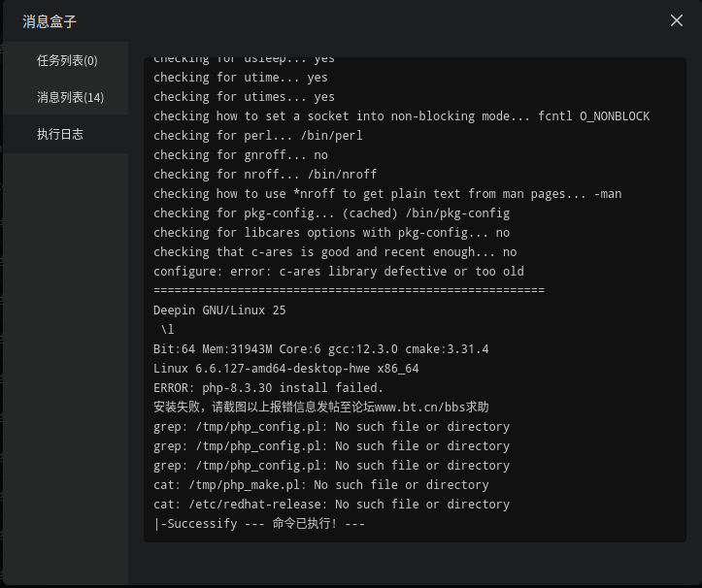This screenshot has width=702, height=588.
Task: Click the equals-sign separator line in log
Action: (x=349, y=290)
